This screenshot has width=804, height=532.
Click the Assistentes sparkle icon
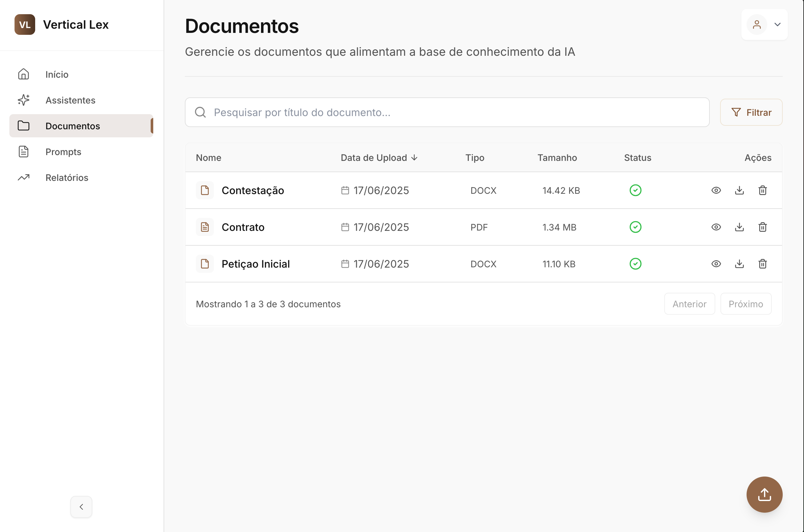[x=24, y=100]
